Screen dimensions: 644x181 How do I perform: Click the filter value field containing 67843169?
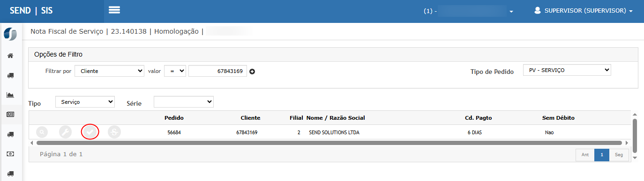coord(217,71)
